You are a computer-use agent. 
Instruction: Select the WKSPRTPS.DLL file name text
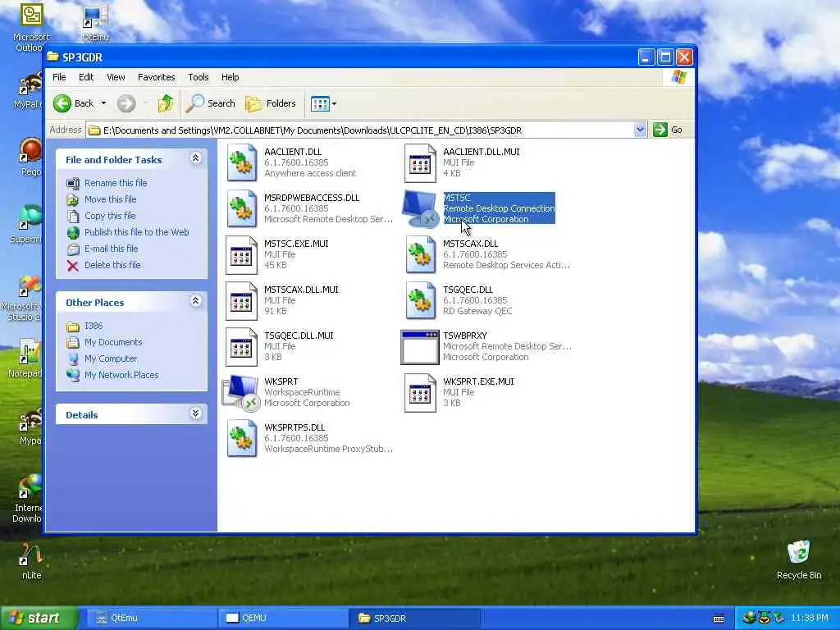pos(294,427)
